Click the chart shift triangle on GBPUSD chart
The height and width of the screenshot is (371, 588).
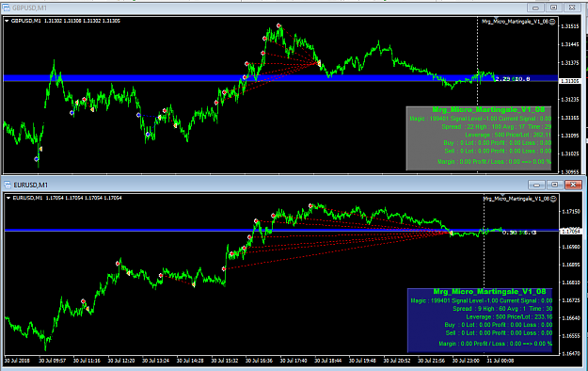496,19
